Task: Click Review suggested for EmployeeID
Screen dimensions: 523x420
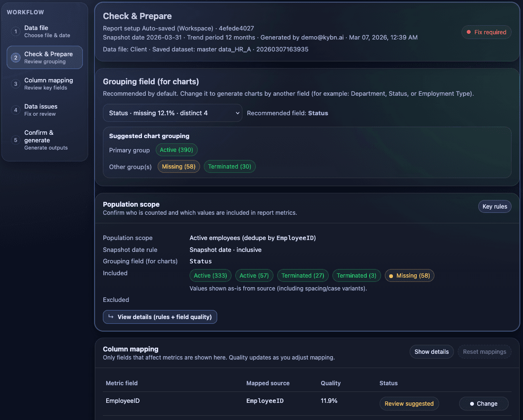Action: [x=409, y=403]
